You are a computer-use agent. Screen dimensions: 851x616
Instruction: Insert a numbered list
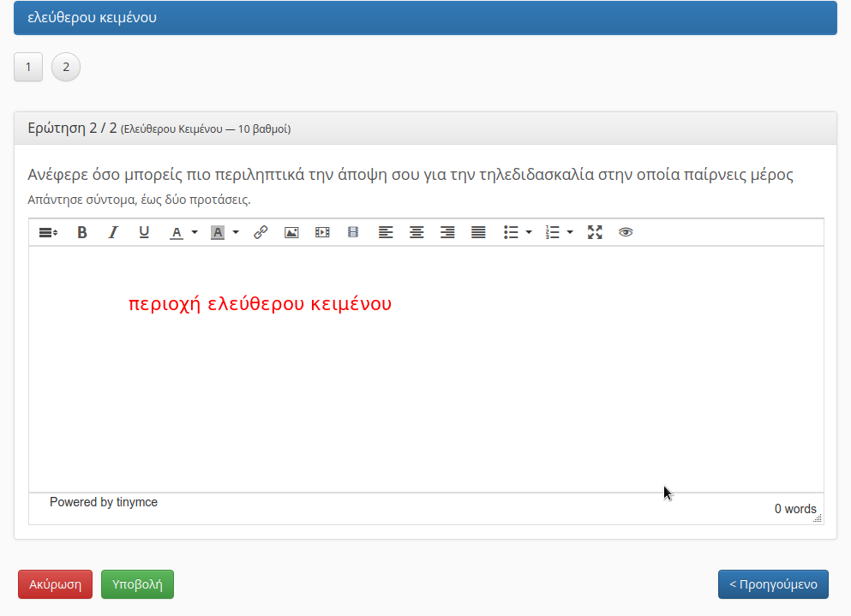(x=552, y=232)
